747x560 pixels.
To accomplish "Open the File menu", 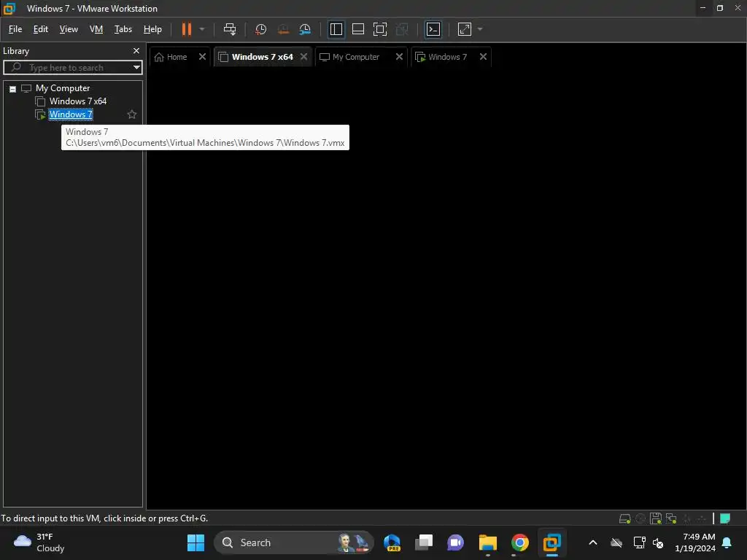I will click(x=15, y=29).
